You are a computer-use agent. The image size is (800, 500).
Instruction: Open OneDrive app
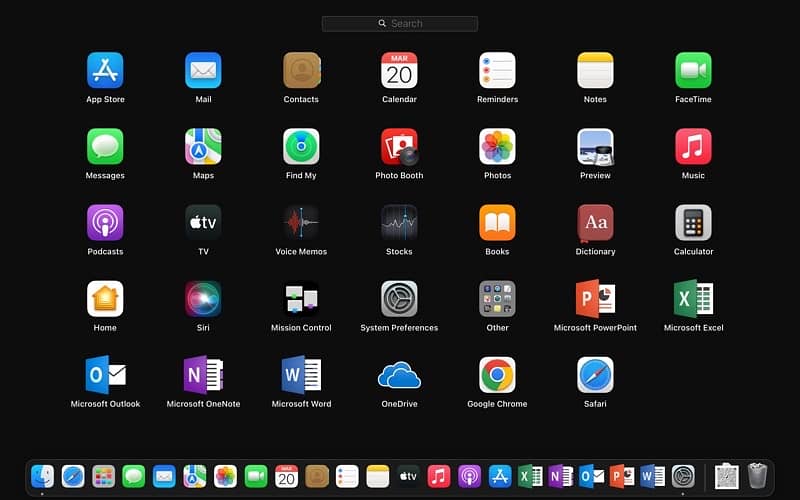399,375
